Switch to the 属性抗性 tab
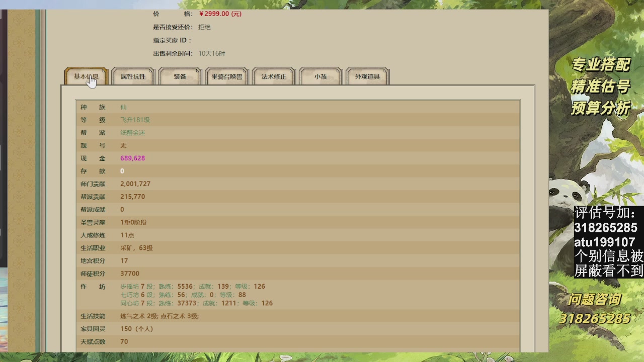The width and height of the screenshot is (644, 362). (133, 76)
